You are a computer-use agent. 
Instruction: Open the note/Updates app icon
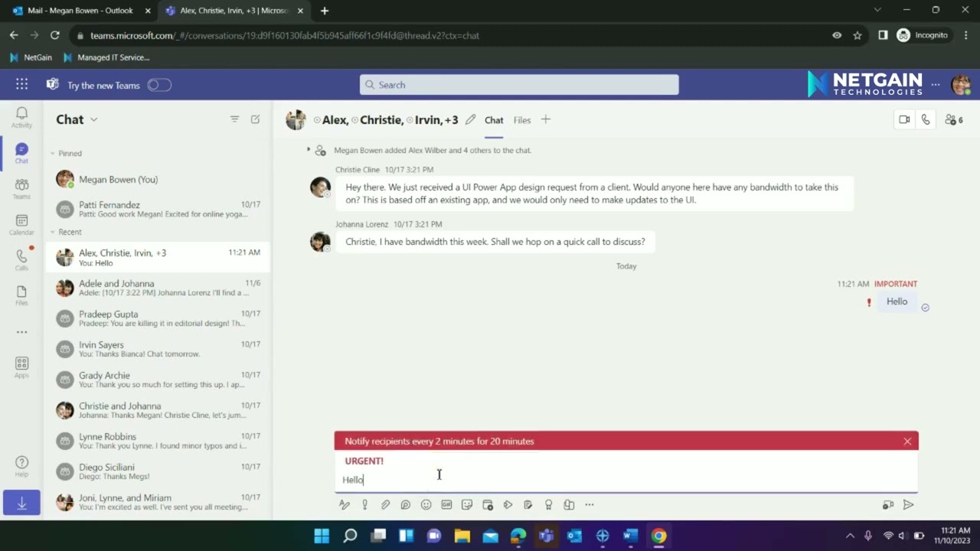tap(528, 505)
